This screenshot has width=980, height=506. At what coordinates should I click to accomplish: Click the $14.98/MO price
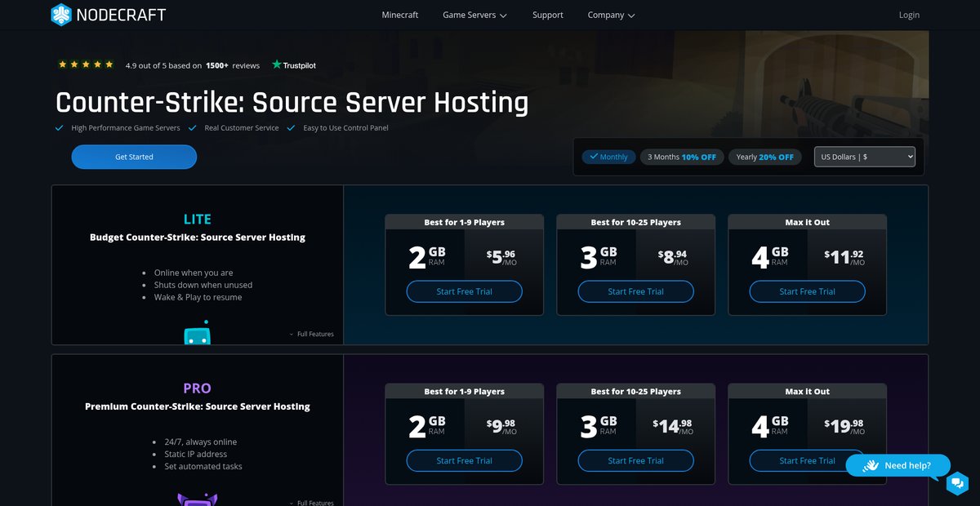click(673, 426)
